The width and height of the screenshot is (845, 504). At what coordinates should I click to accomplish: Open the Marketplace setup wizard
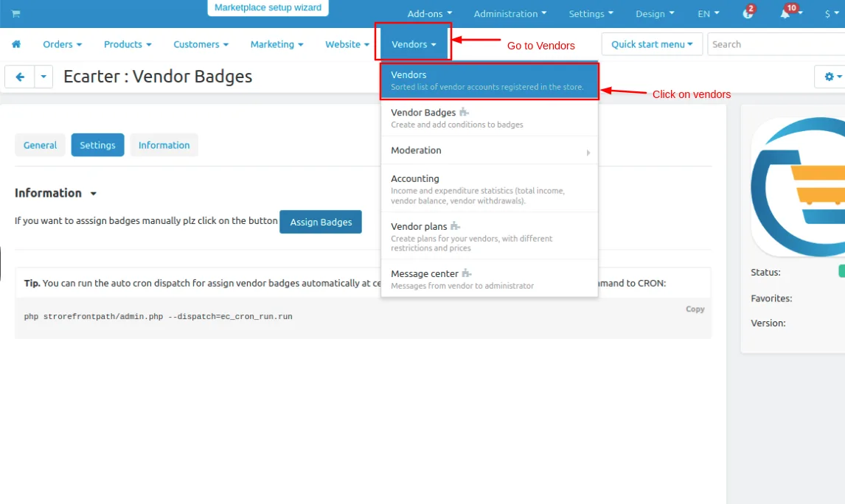click(x=268, y=7)
